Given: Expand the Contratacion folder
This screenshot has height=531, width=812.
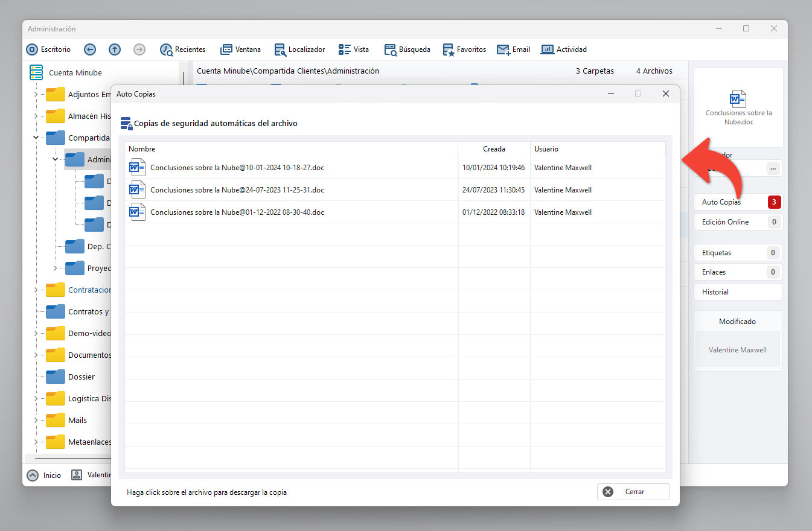Looking at the screenshot, I should pyautogui.click(x=36, y=290).
